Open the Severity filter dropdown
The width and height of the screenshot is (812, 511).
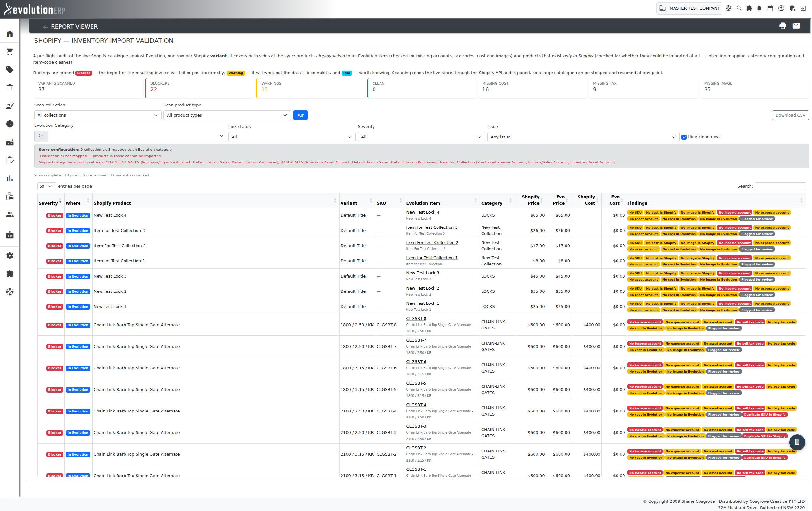pos(421,137)
